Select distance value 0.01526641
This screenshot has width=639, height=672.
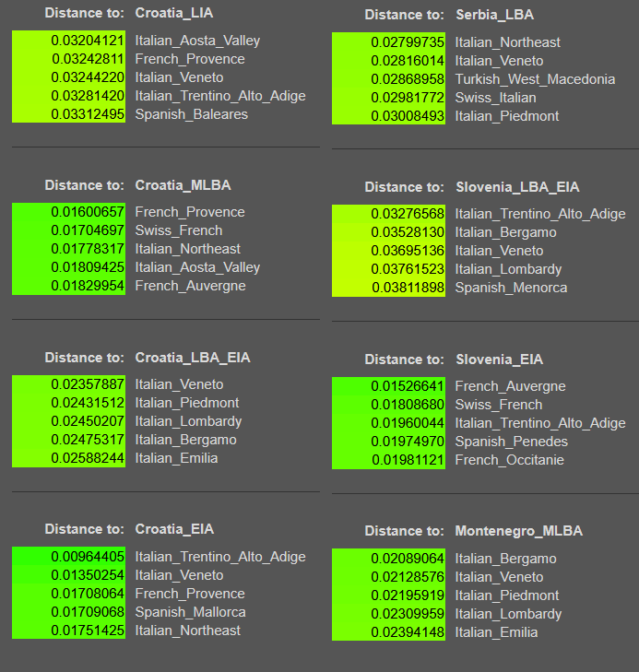(x=408, y=385)
